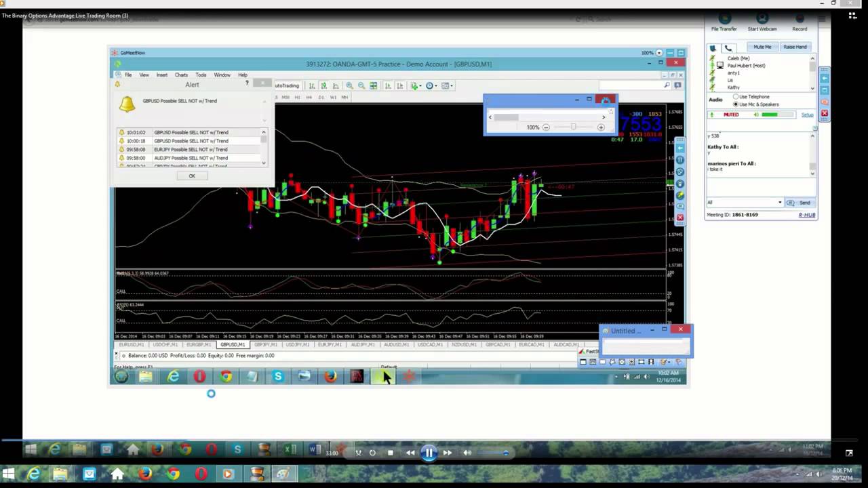Click the Mute Me button
Viewport: 868px width, 488px height.
tap(762, 47)
